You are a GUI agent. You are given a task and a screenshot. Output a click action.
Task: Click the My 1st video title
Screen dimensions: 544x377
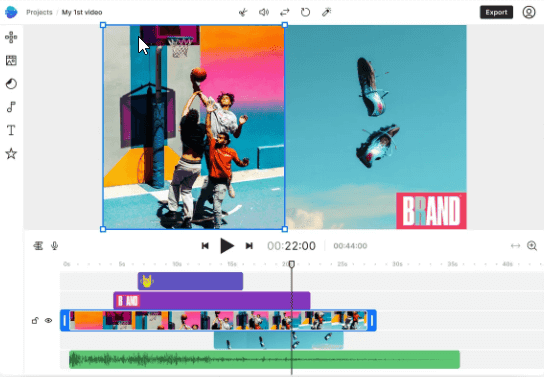(x=82, y=12)
